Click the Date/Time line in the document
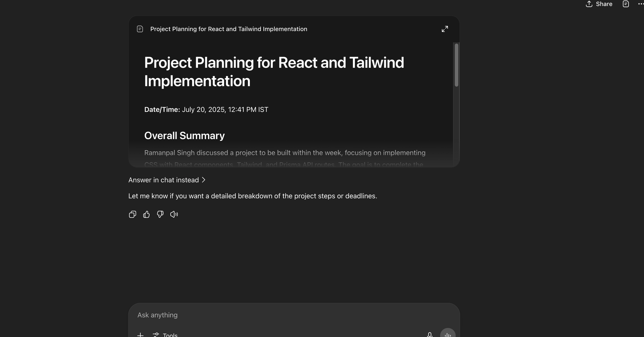Screen dimensions: 644x337 [x=206, y=110]
